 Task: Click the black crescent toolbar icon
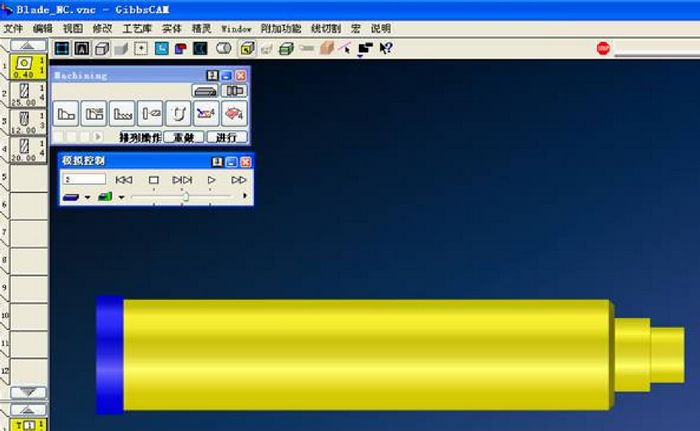200,48
